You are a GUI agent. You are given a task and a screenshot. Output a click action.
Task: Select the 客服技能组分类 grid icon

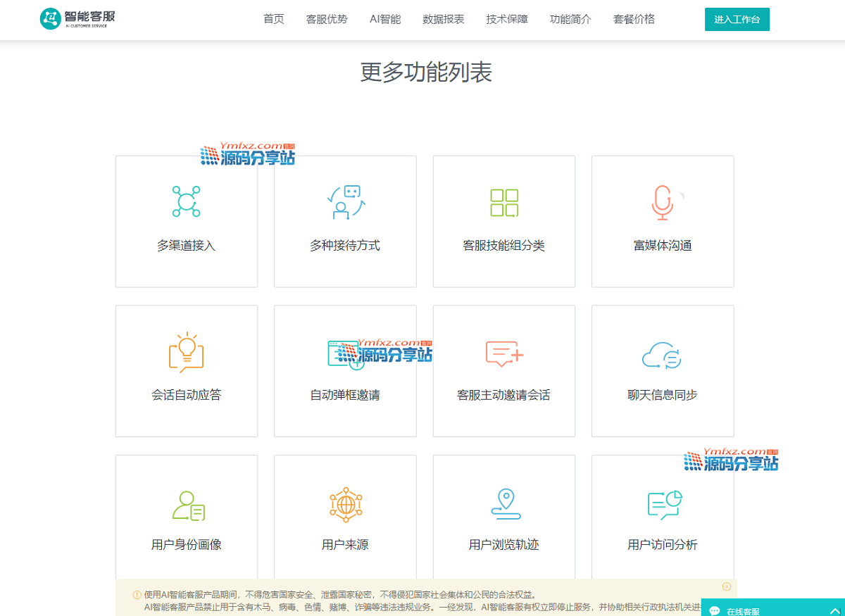504,203
